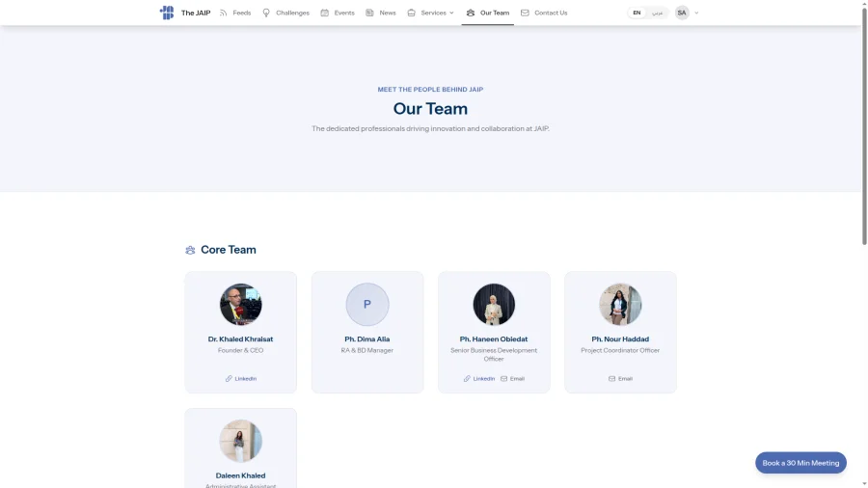Click the name Ph. Dima Alia
The height and width of the screenshot is (488, 868).
367,339
